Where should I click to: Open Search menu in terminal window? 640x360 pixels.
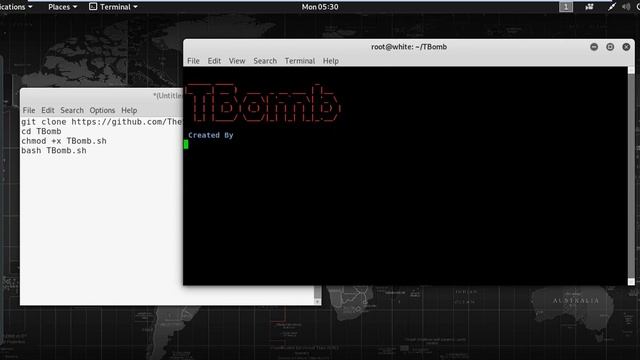point(265,61)
